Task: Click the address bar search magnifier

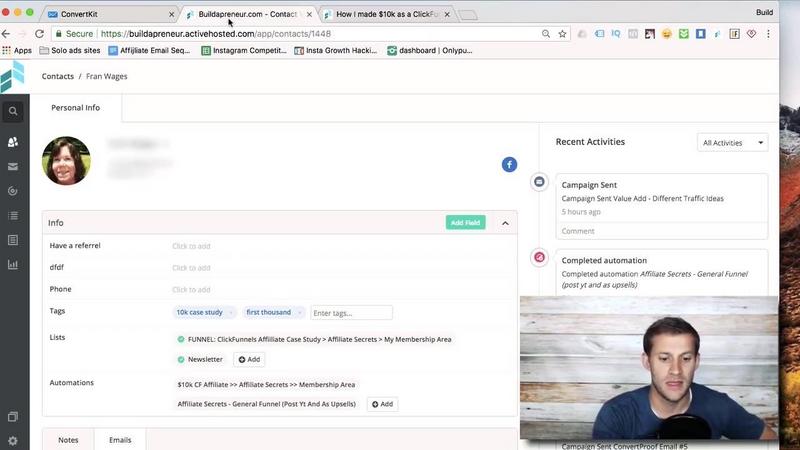Action: point(546,34)
